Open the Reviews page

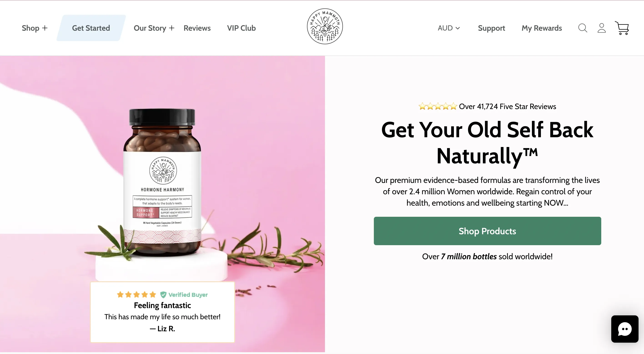click(x=197, y=28)
